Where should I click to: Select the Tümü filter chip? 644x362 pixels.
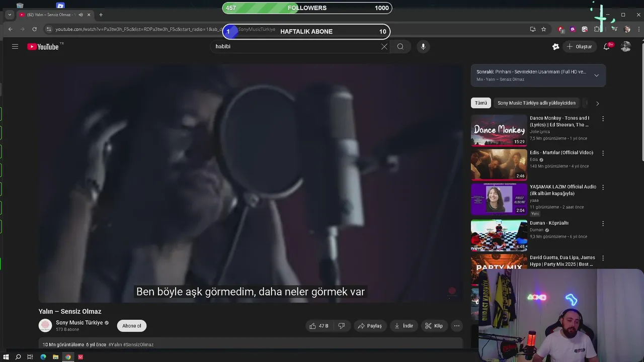click(481, 103)
